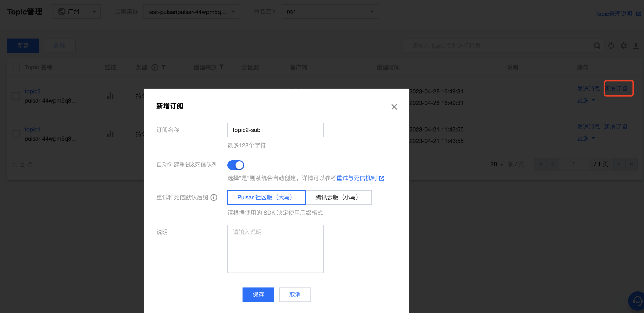Click info icon beside default suffix label

[x=214, y=197]
